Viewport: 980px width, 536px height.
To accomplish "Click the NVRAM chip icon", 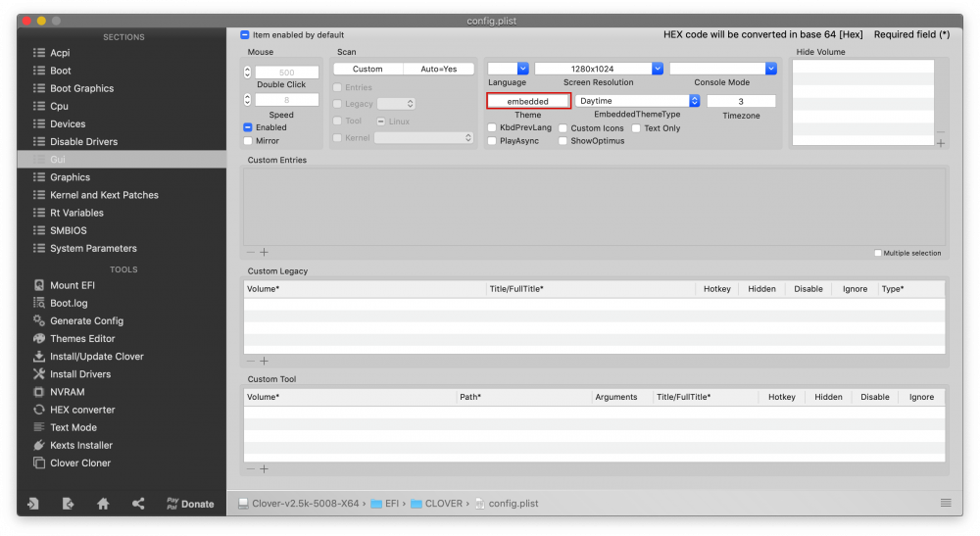I will pyautogui.click(x=39, y=392).
